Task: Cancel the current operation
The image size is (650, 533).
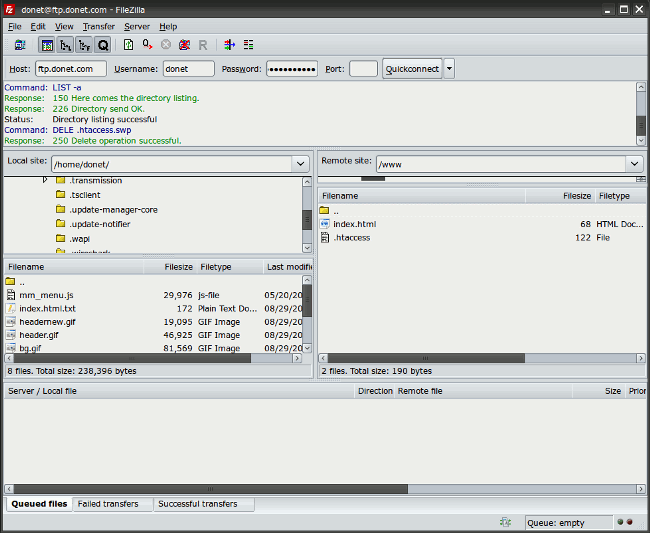Action: click(x=166, y=45)
